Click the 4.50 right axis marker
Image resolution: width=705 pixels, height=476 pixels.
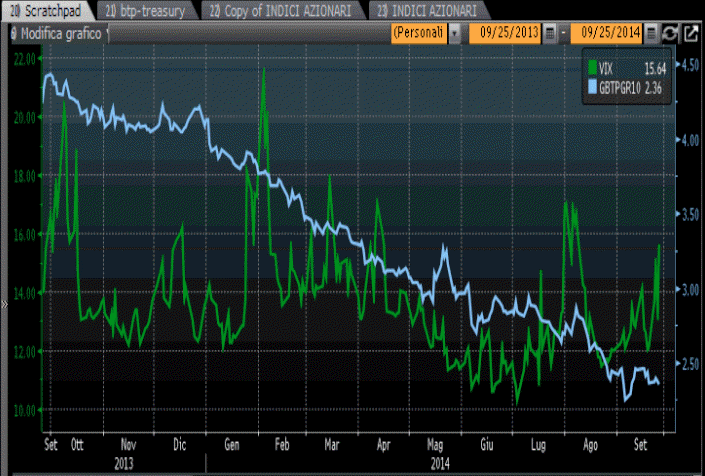(x=691, y=66)
